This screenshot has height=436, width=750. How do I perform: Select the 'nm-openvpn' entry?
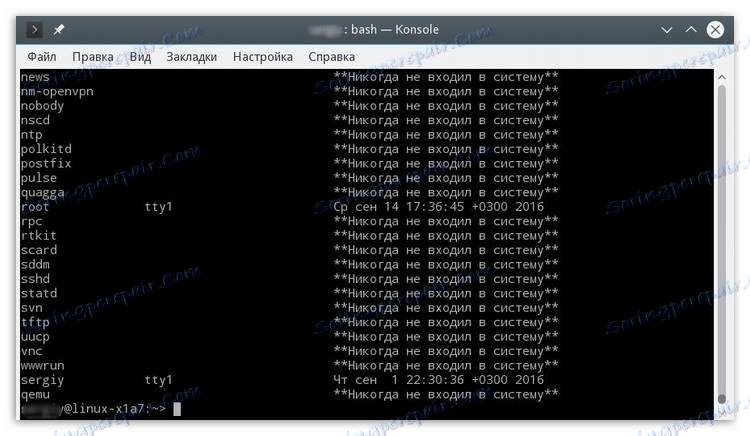pyautogui.click(x=57, y=92)
